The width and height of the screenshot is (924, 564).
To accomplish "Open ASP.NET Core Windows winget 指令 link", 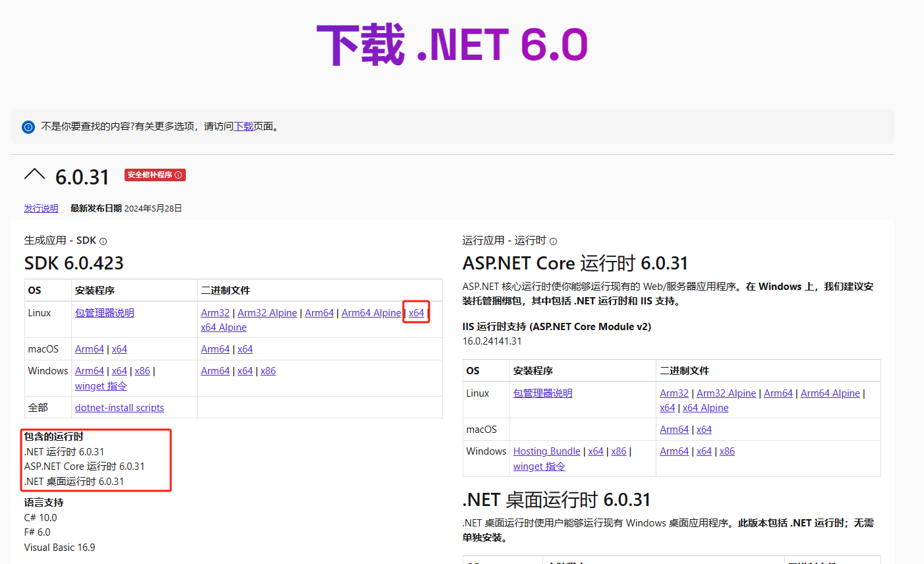I will pos(539,466).
